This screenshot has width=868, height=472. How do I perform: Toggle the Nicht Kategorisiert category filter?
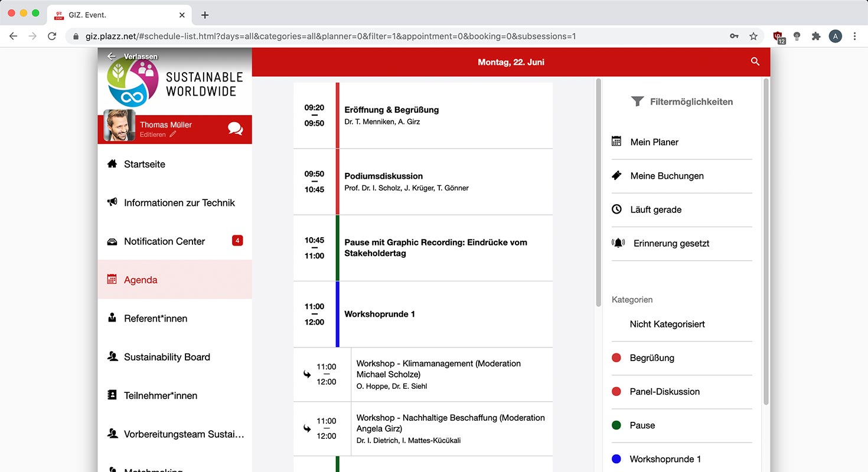tap(682, 324)
